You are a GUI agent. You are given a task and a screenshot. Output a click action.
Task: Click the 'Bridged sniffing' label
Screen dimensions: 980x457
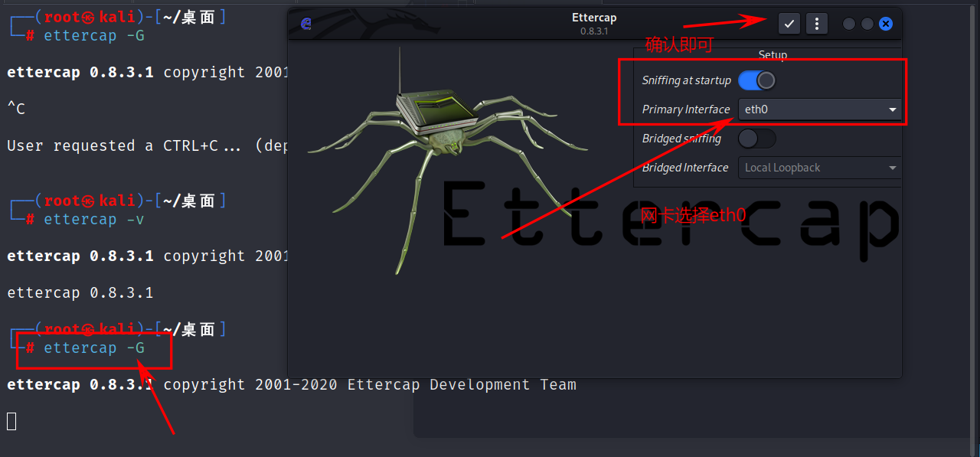[x=681, y=139]
